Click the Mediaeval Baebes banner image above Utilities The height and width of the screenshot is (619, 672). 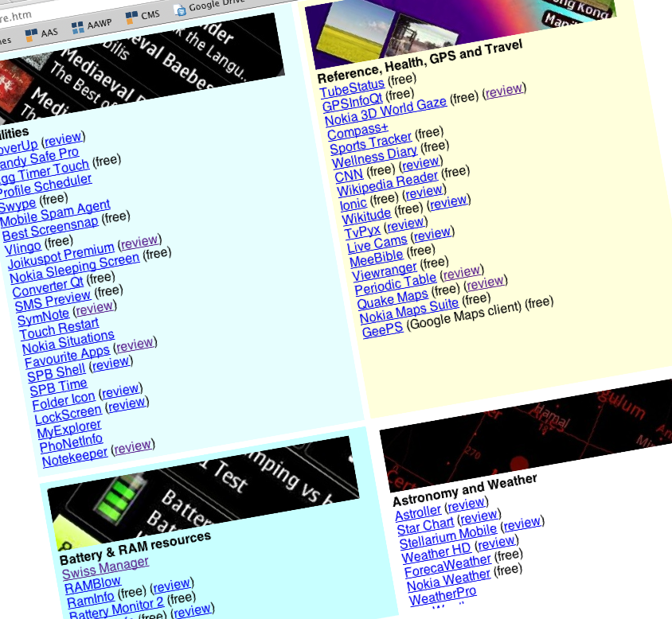(x=139, y=68)
